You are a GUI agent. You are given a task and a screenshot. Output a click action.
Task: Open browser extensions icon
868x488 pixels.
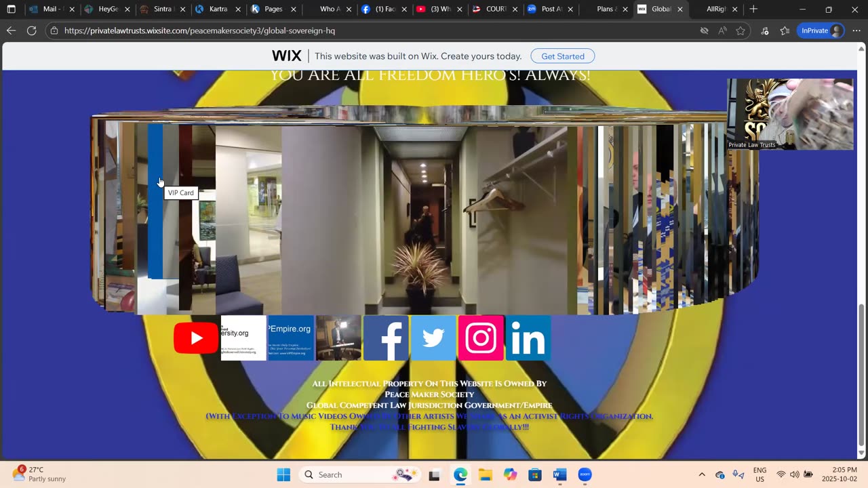[765, 30]
